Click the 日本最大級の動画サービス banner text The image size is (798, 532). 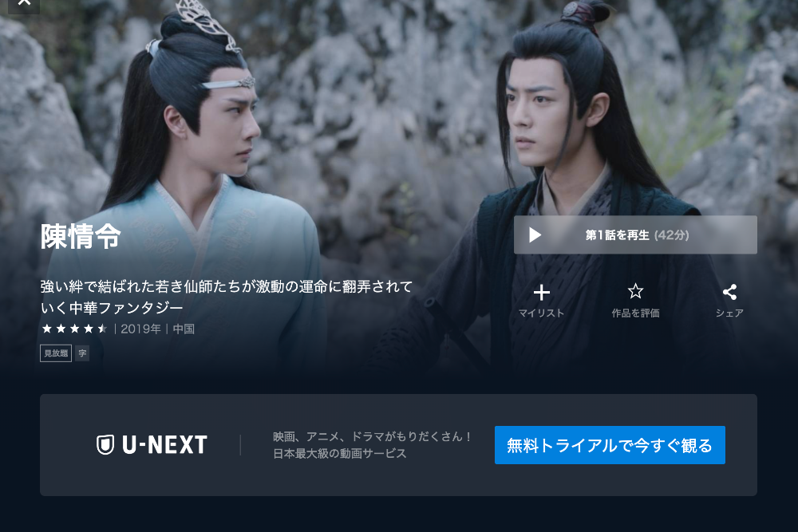pos(339,453)
